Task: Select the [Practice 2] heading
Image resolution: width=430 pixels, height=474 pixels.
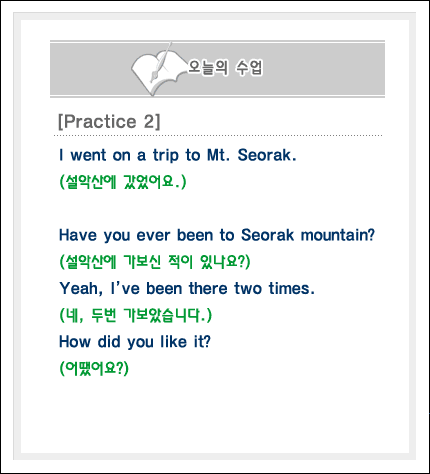Action: click(x=109, y=121)
